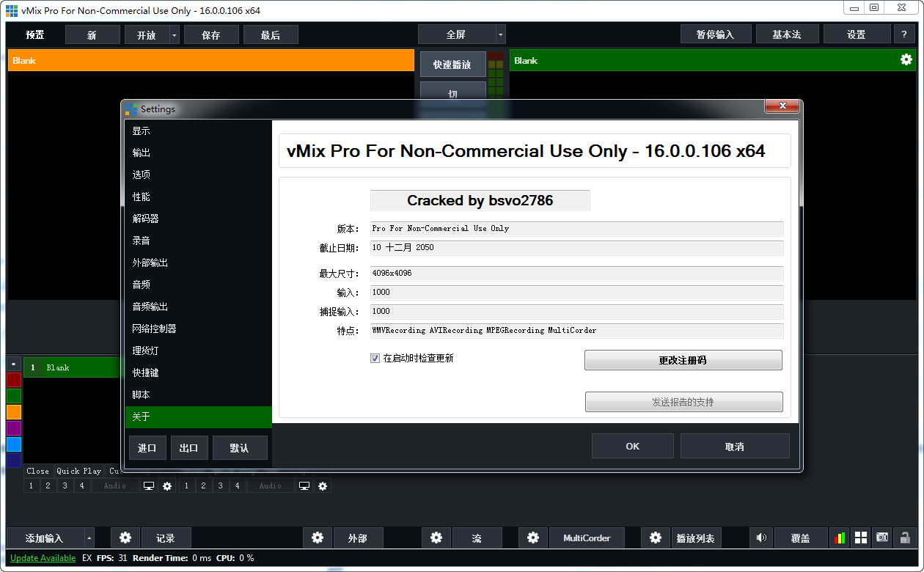
Task: Click the padlock icon in bottom bar
Action: coord(905,538)
